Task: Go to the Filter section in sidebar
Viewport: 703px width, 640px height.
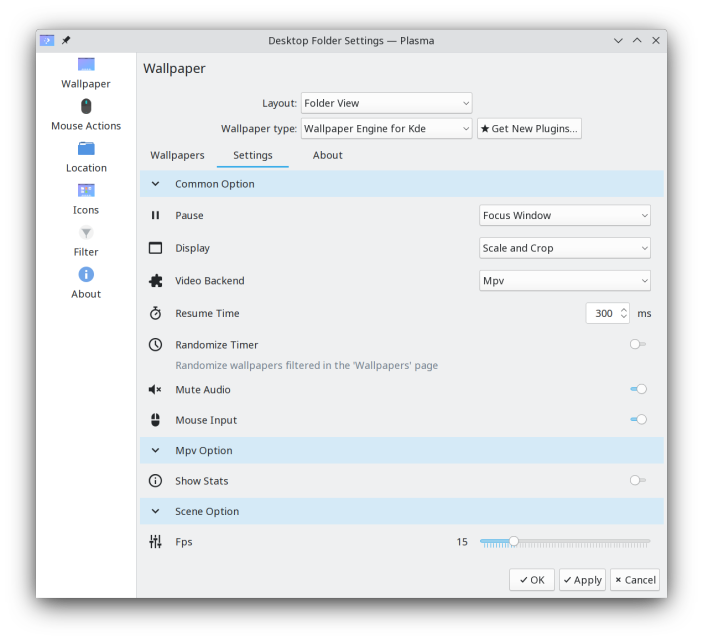Action: 86,241
